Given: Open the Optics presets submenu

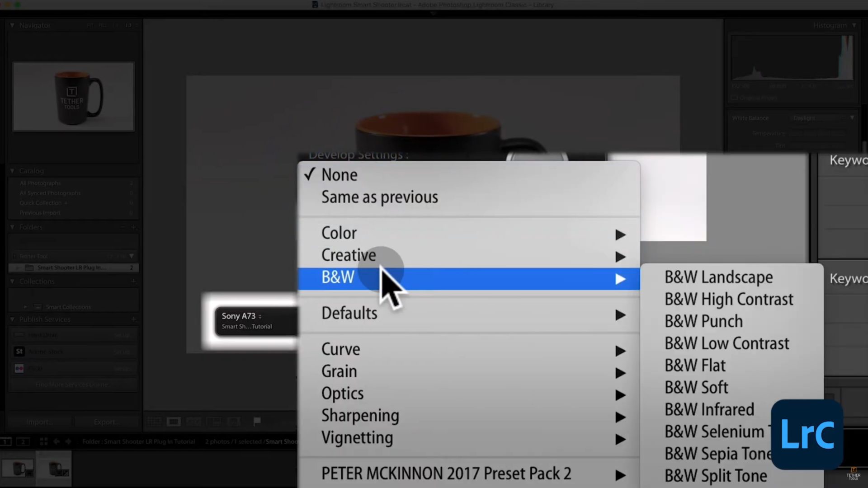Looking at the screenshot, I should click(469, 394).
